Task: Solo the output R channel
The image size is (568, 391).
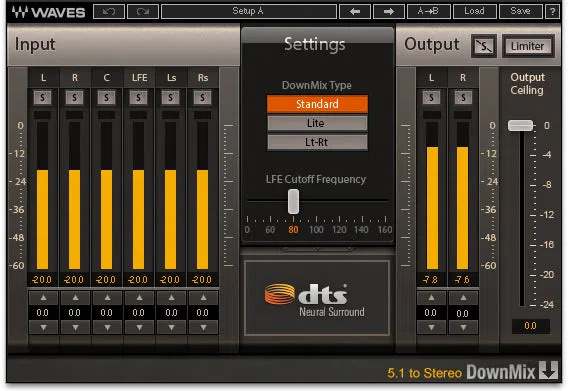Action: point(463,97)
